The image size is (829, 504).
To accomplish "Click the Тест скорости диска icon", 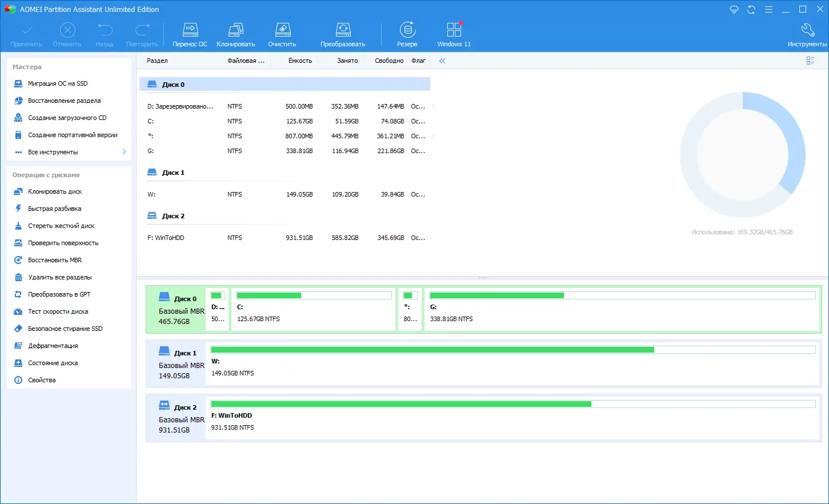I will (18, 311).
